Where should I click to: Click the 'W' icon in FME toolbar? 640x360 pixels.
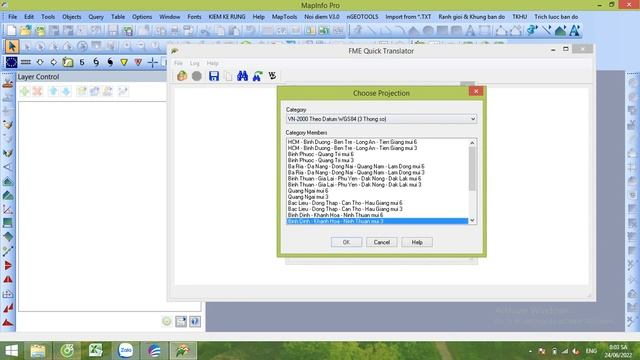[x=272, y=76]
